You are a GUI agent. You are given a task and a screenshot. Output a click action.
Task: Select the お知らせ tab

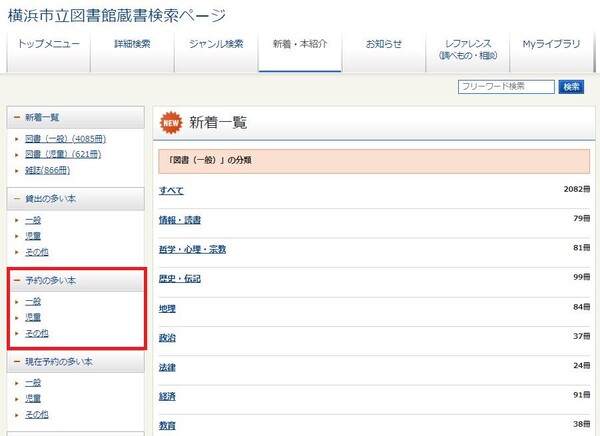[x=383, y=44]
